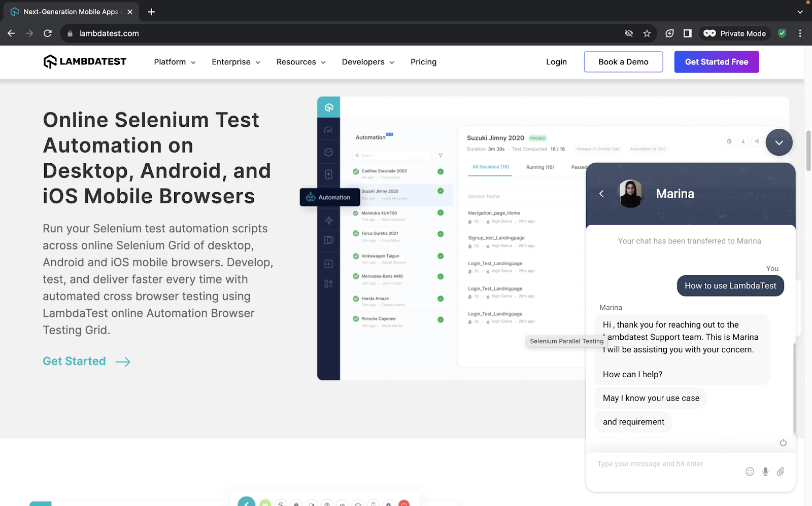Expand the Resources dropdown menu

(301, 62)
